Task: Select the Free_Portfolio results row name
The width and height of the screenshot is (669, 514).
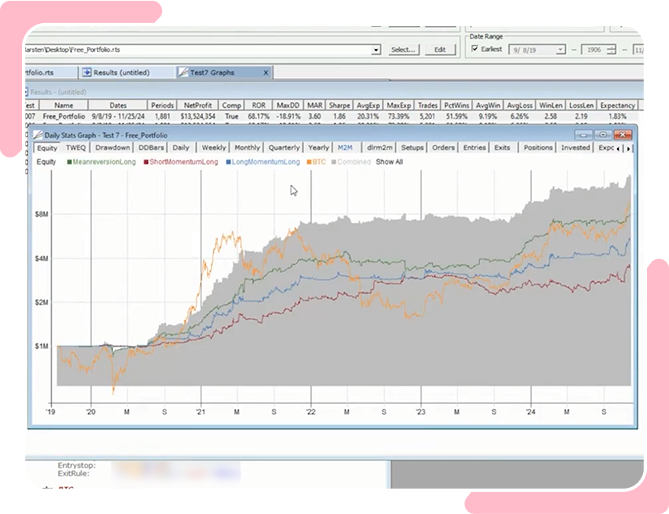Action: tap(64, 116)
